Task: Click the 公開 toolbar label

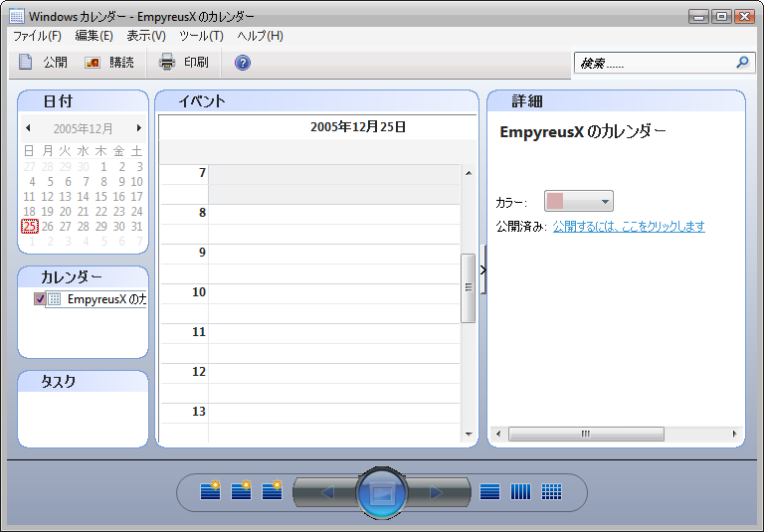Action: 55,63
